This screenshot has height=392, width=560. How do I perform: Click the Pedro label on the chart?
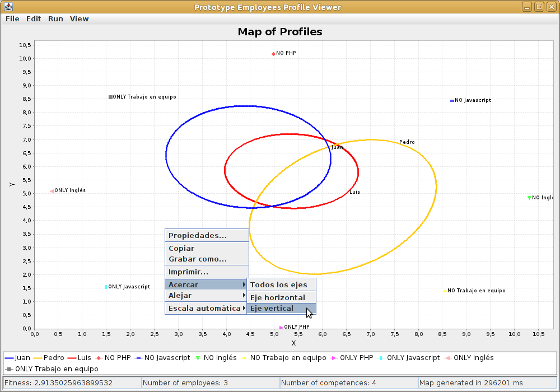407,142
